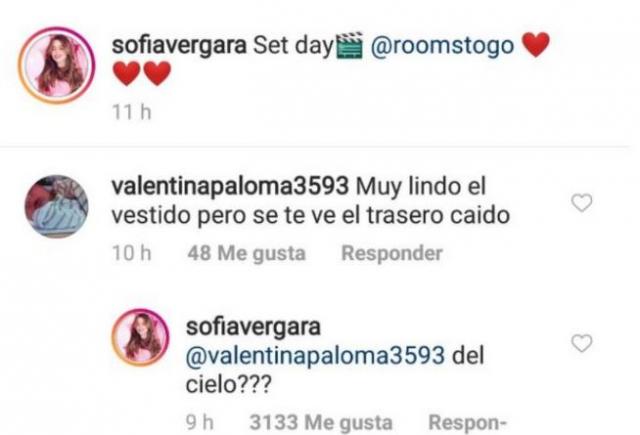Click the 9 h reply timestamp

[200, 422]
